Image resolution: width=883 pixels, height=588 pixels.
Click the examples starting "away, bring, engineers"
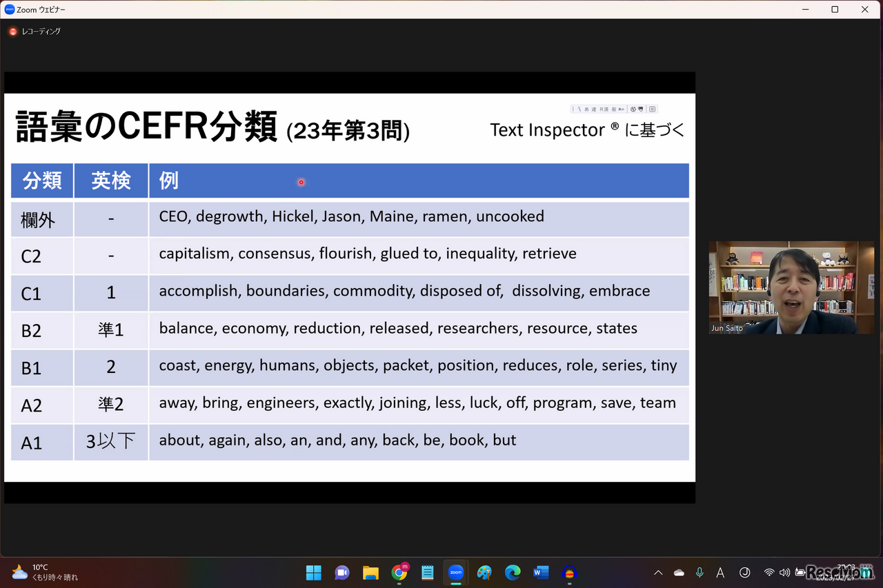(417, 403)
